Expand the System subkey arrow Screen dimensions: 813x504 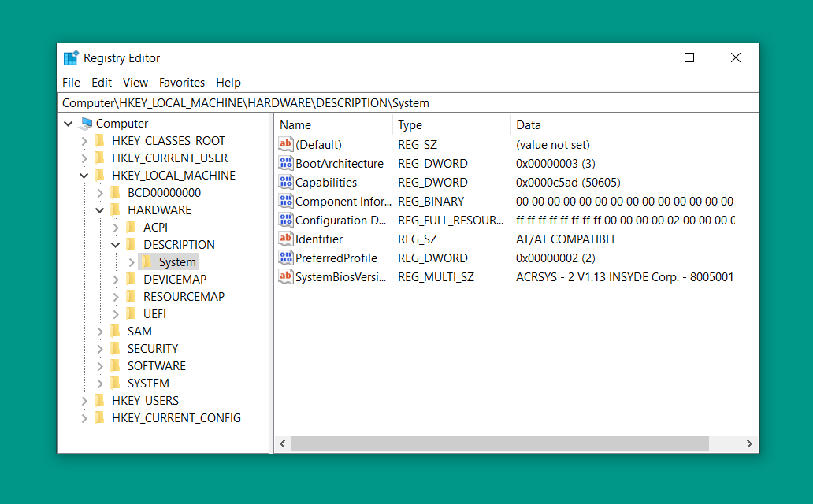click(132, 262)
